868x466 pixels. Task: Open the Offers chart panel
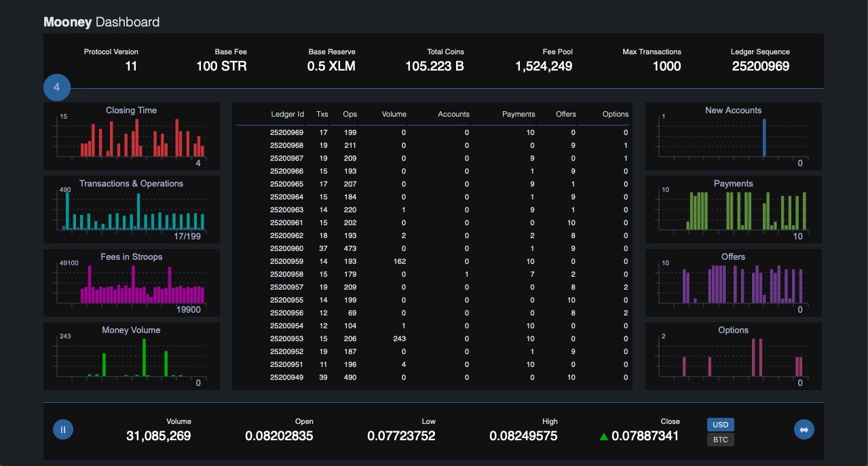pyautogui.click(x=733, y=283)
